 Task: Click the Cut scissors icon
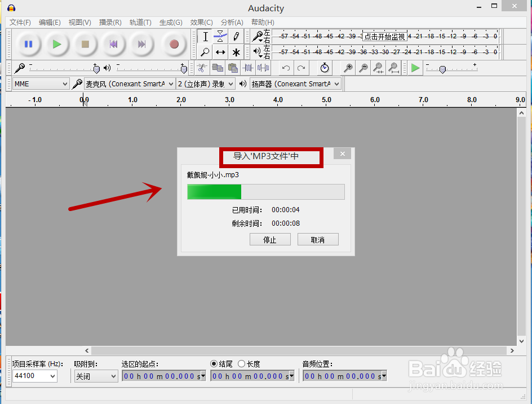pyautogui.click(x=202, y=68)
